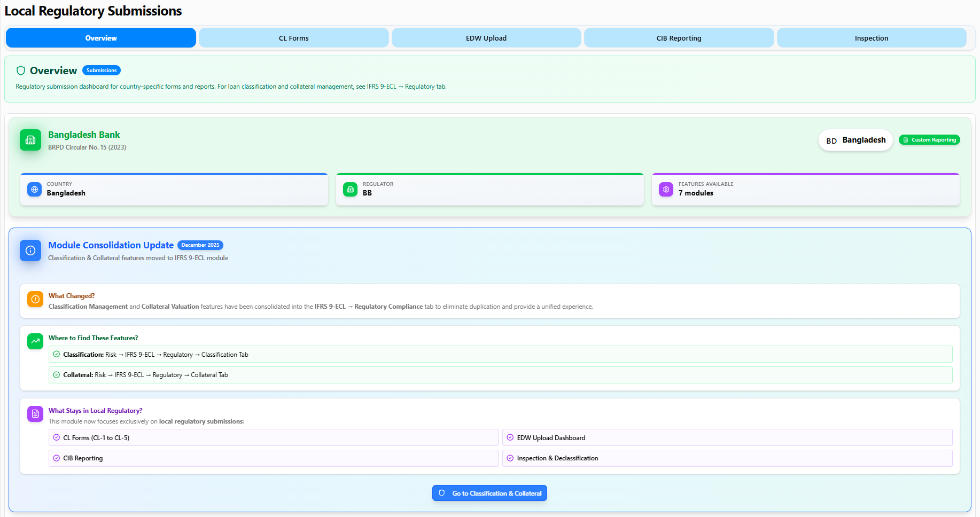Image resolution: width=980 pixels, height=517 pixels.
Task: Open the CL Forms tab
Action: coord(293,38)
